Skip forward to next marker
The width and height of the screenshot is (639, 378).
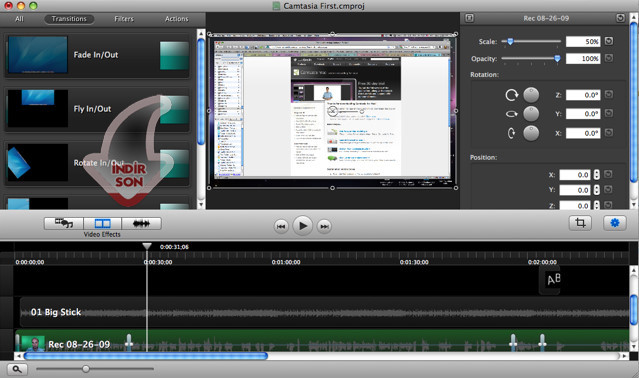(324, 226)
